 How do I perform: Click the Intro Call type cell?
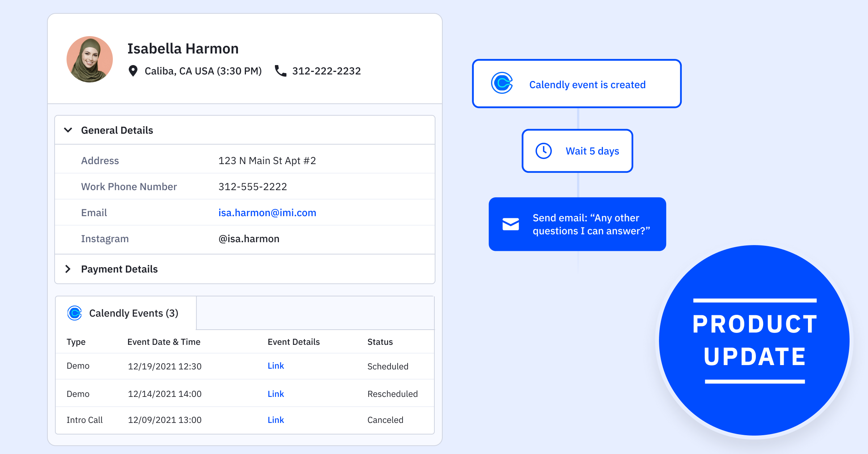[85, 420]
